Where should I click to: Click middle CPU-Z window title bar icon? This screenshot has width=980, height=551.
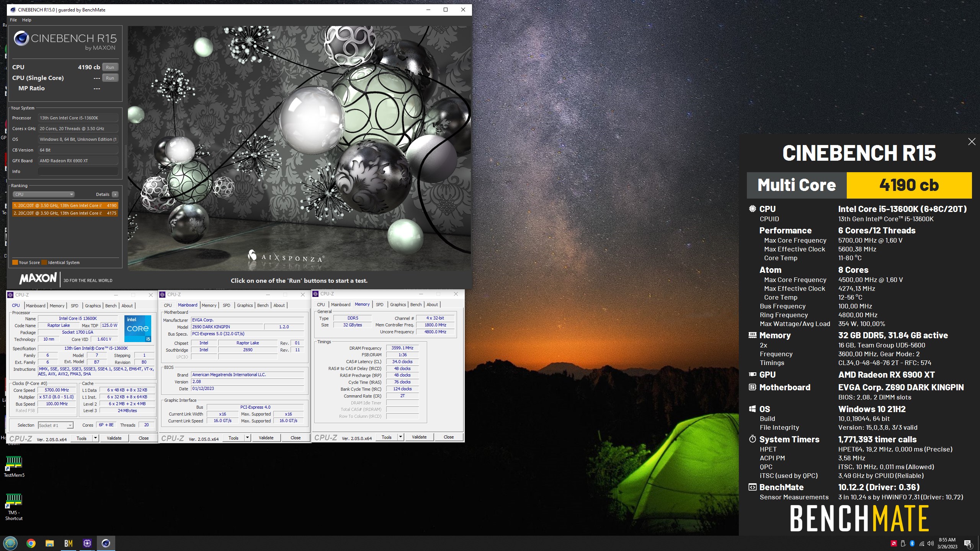click(x=162, y=295)
